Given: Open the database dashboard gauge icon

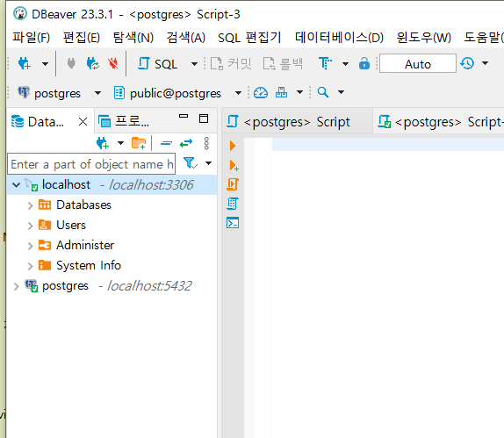Looking at the screenshot, I should 261,93.
